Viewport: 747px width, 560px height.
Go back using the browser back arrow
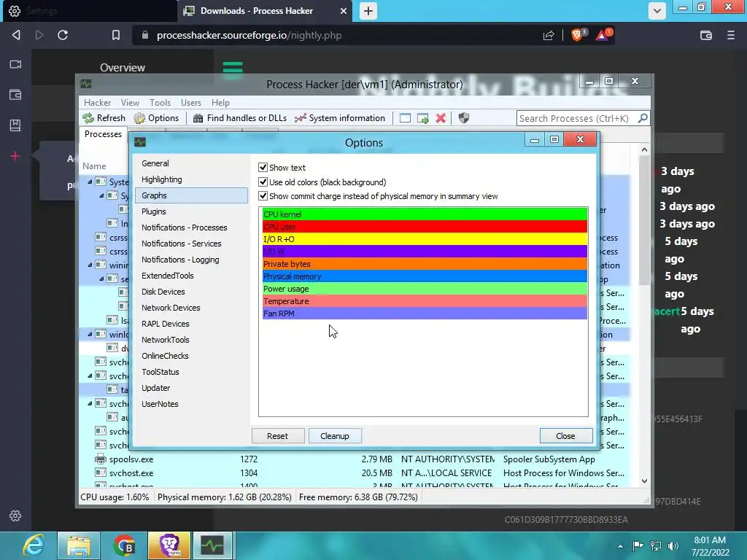pos(16,35)
